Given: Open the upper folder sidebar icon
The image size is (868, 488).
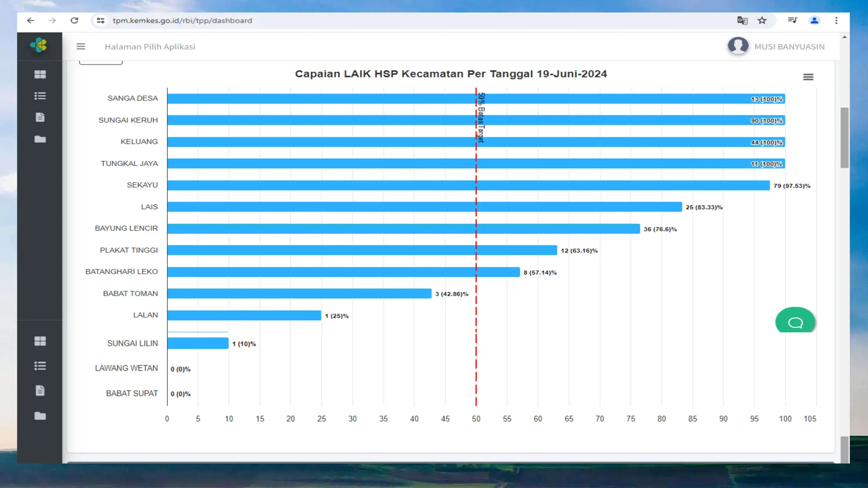Looking at the screenshot, I should [40, 139].
